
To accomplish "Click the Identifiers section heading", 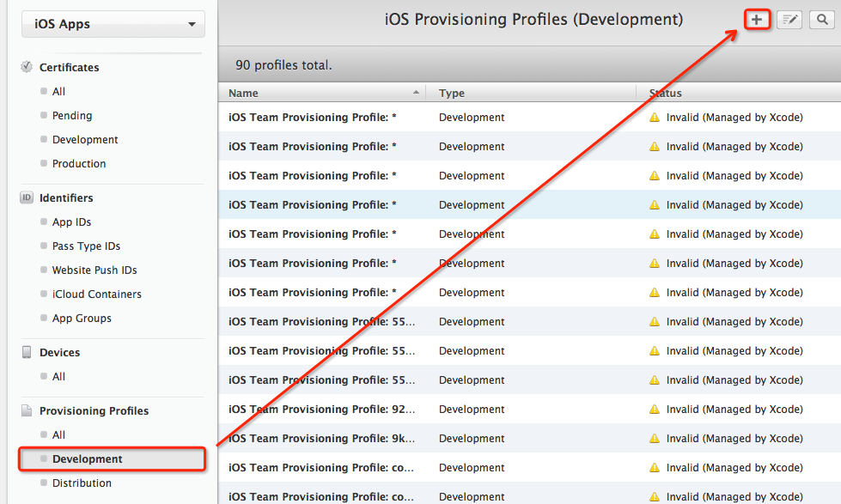I will tap(66, 197).
